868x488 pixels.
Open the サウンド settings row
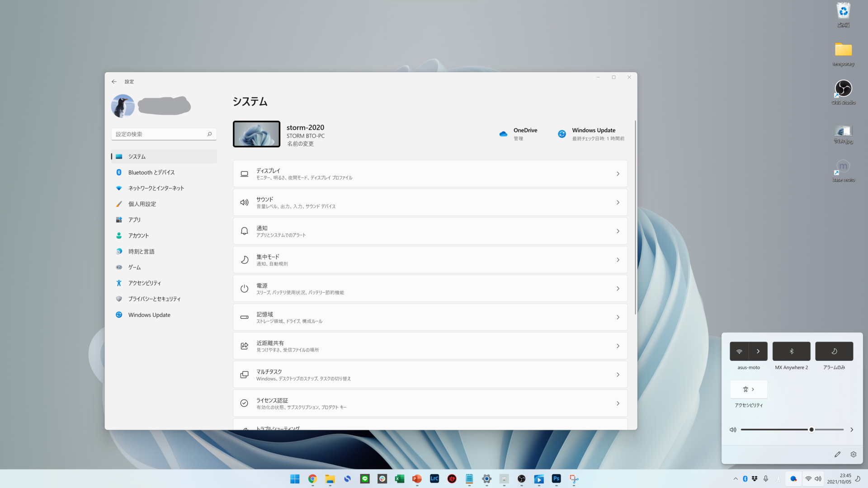coord(430,202)
